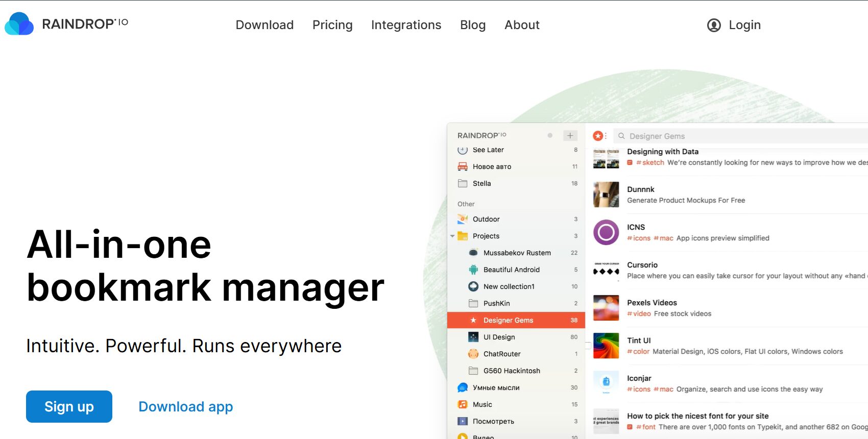Screen dimensions: 868x439
Task: Select the 'Music' collection name
Action: 483,404
